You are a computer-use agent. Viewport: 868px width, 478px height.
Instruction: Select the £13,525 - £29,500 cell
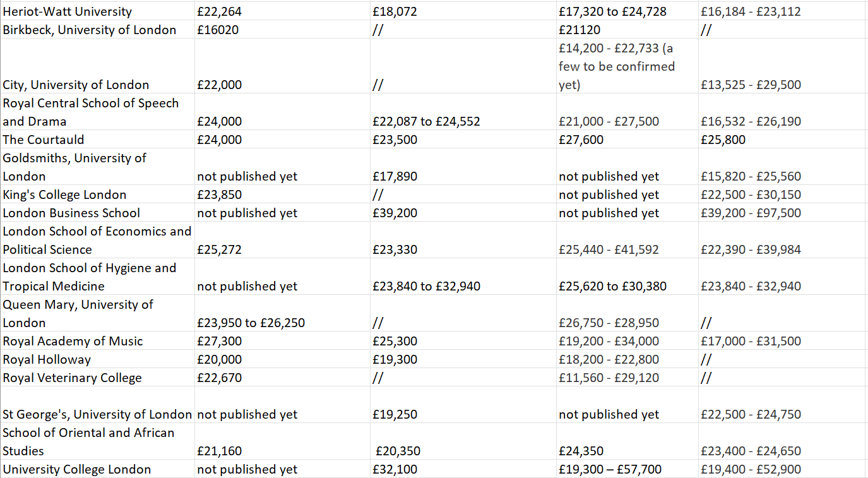pos(751,85)
